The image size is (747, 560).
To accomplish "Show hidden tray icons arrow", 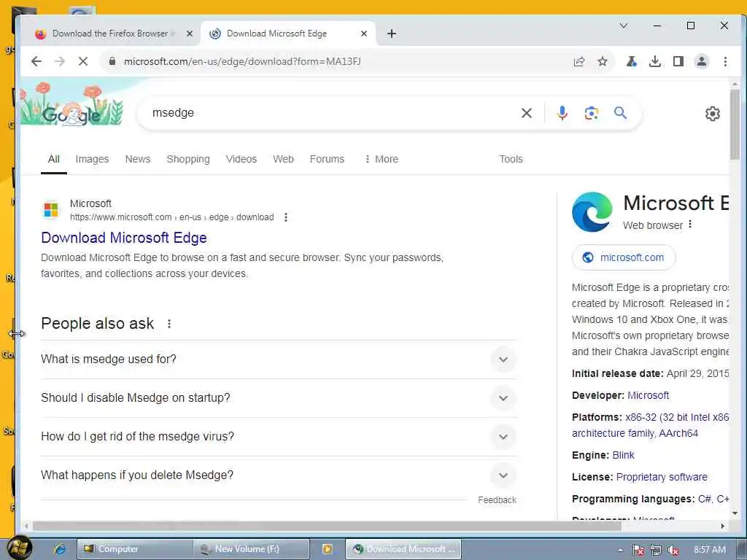I will 620,550.
